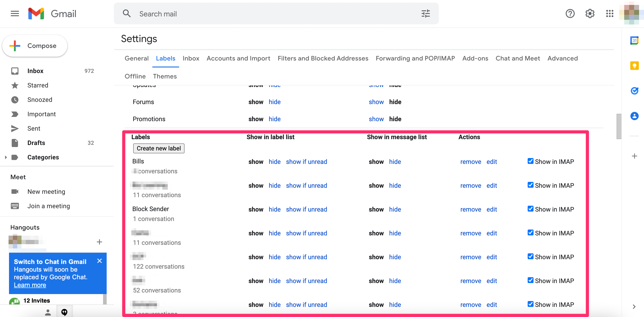644x317 pixels.
Task: Open Google Tasks side panel icon
Action: tap(634, 91)
